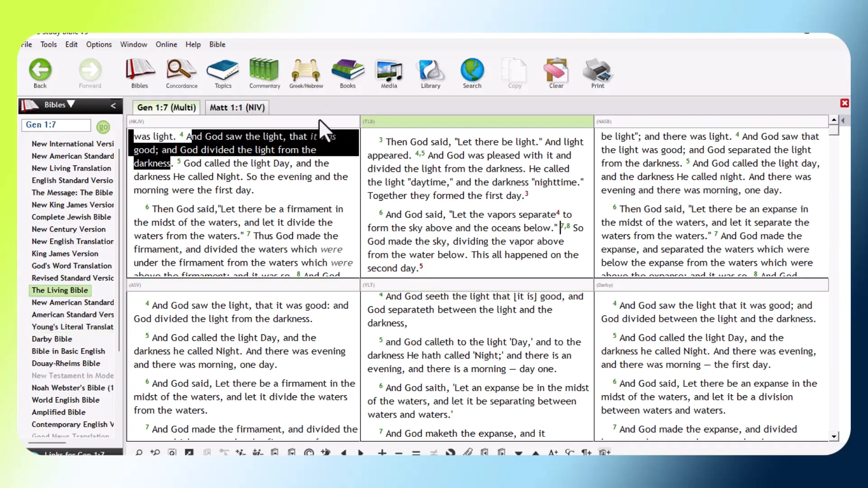868x488 pixels.
Task: Select Young's Literal Translation in list
Action: click(x=73, y=327)
